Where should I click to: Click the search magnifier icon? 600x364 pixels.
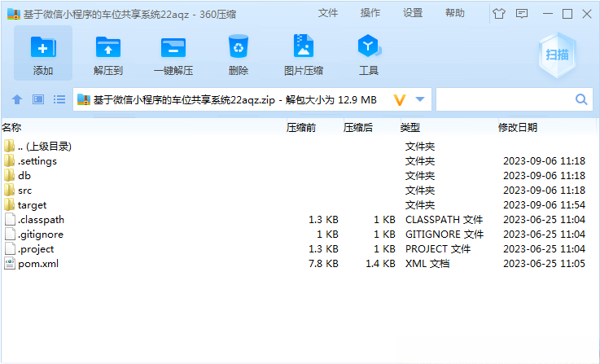click(581, 99)
